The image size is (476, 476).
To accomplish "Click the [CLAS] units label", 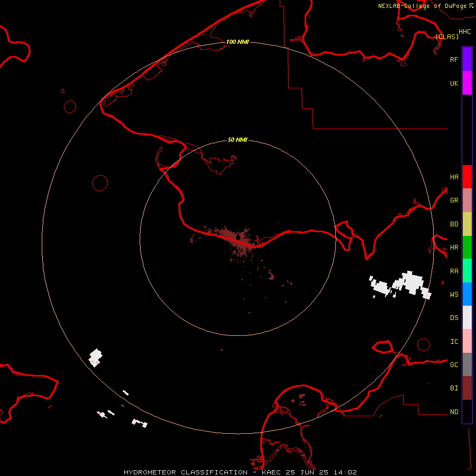I will 447,36.
